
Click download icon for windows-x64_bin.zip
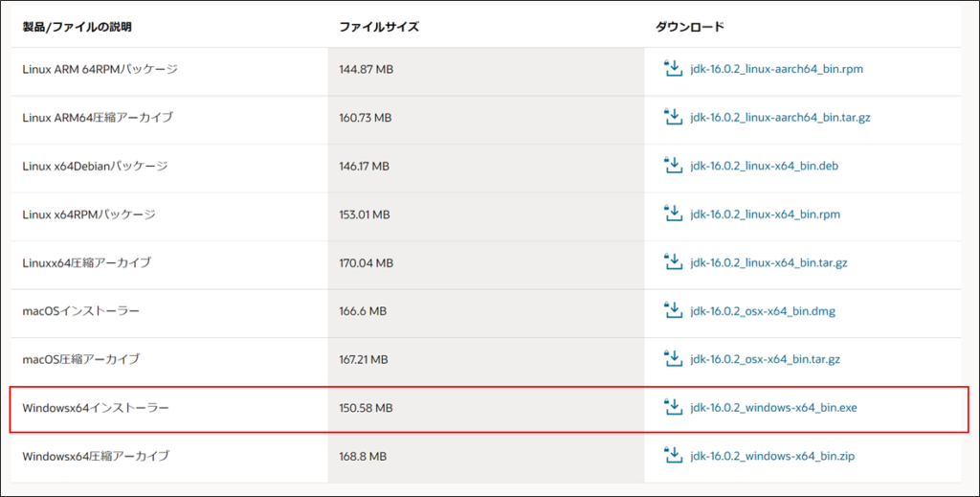click(673, 456)
